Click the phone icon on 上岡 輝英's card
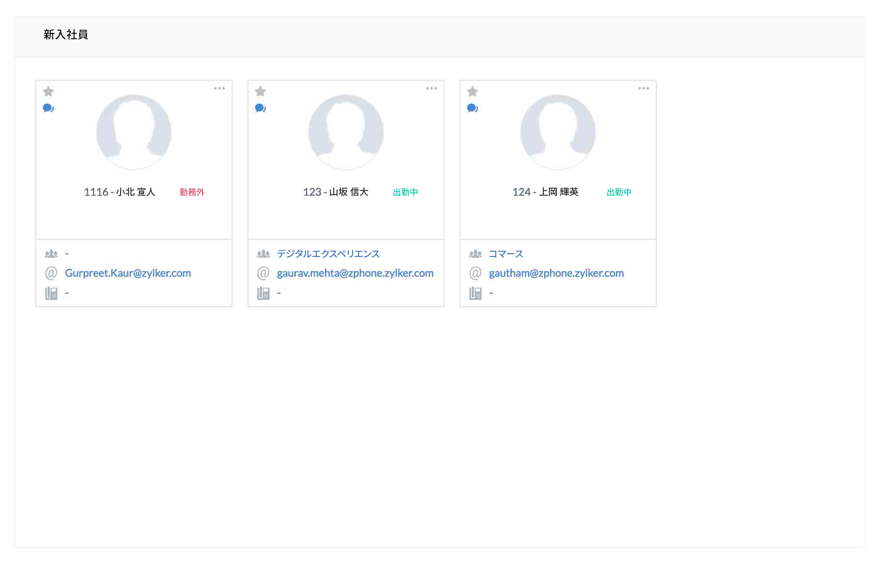This screenshot has height=588, width=885. 475,292
